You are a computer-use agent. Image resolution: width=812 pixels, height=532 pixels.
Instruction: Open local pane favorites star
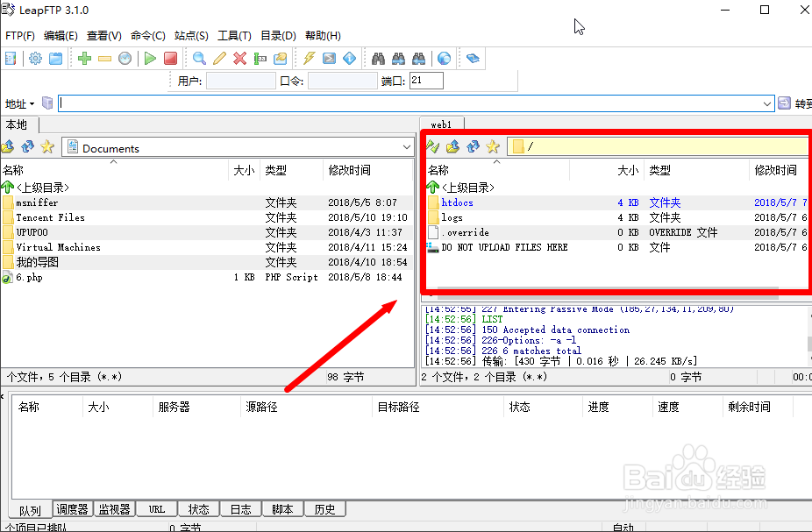click(47, 147)
